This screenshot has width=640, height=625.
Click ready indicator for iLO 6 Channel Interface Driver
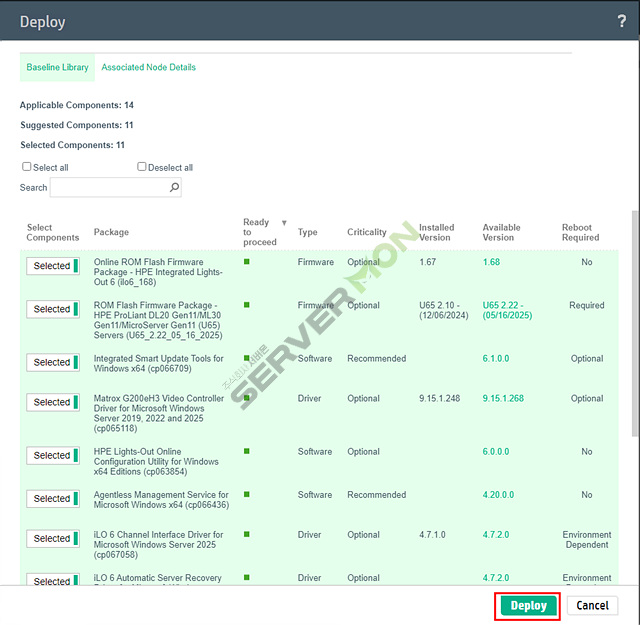[x=247, y=534]
